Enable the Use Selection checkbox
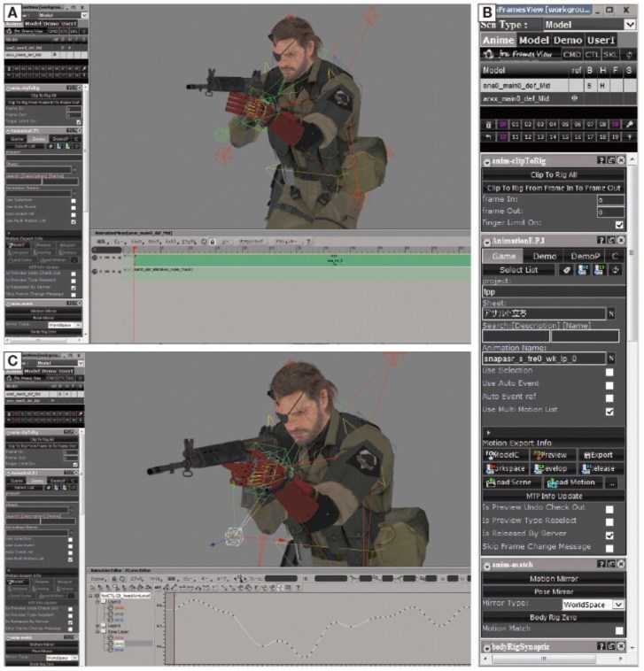Viewport: 644px width, 671px height. coord(609,373)
